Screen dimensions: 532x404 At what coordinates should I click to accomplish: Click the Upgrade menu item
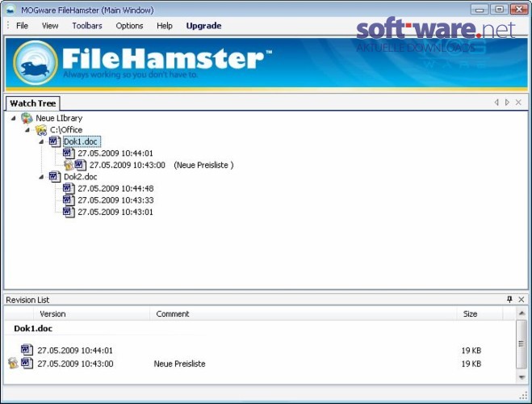[203, 26]
